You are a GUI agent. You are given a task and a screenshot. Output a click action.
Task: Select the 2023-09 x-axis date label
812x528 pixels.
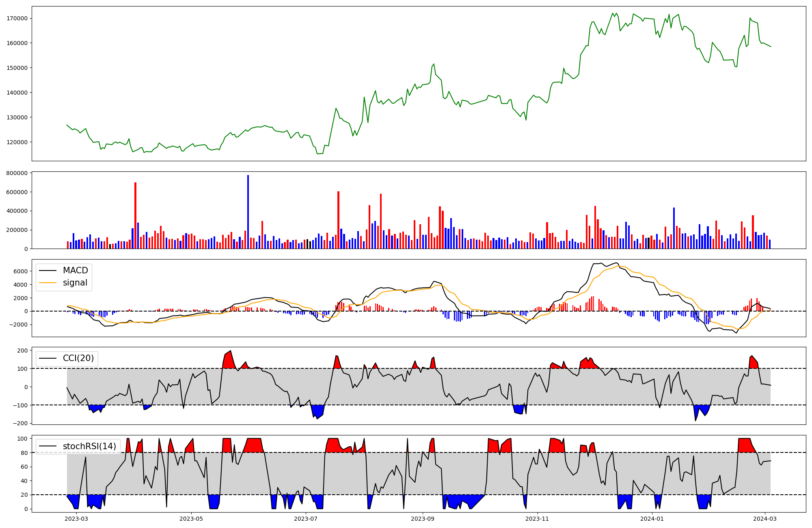coord(423,519)
